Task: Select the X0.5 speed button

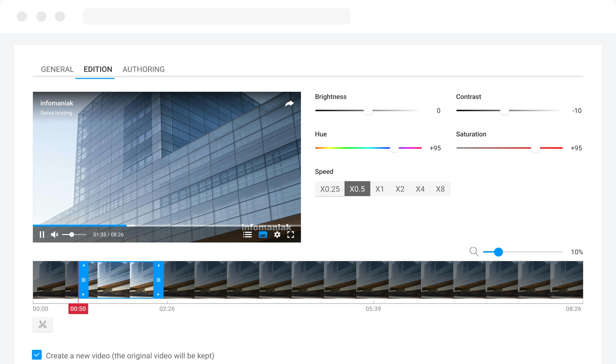Action: click(357, 189)
